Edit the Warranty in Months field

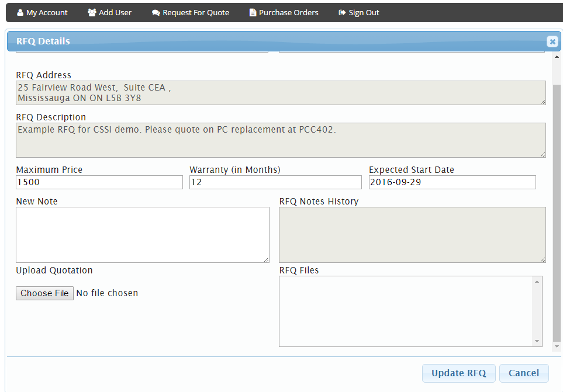275,182
